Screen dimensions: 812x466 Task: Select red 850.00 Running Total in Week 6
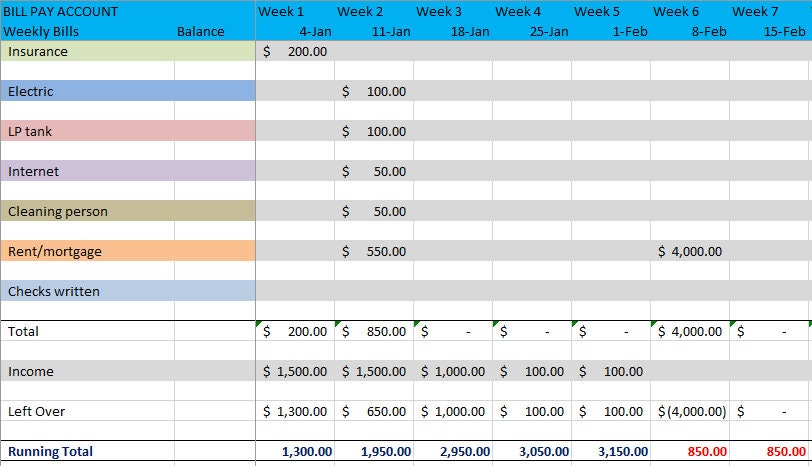click(690, 451)
